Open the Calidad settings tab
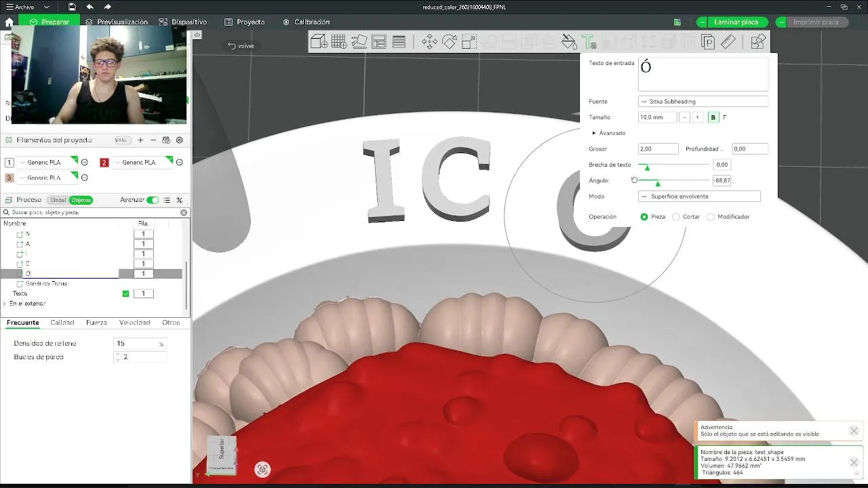Screen dimensions: 868x488 pos(62,323)
